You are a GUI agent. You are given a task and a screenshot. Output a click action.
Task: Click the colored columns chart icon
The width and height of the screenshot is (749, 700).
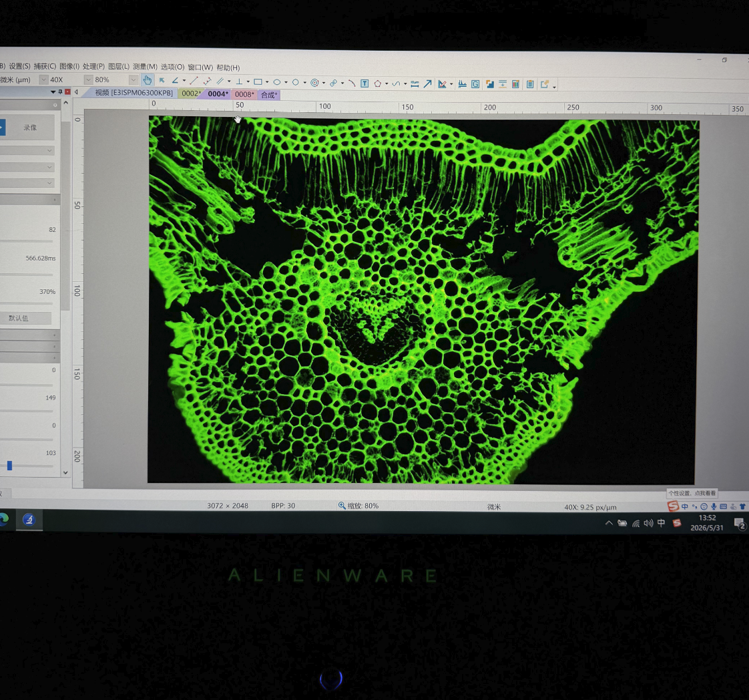515,85
